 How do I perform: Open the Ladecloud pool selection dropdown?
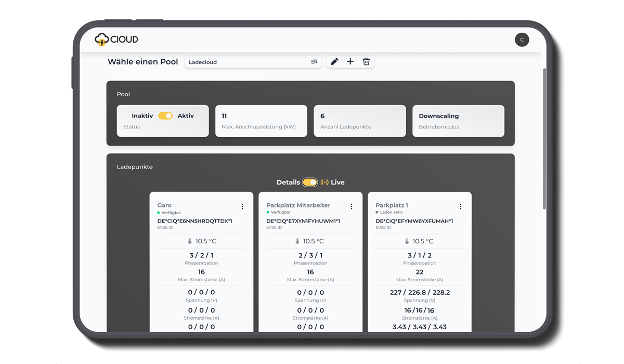[253, 62]
